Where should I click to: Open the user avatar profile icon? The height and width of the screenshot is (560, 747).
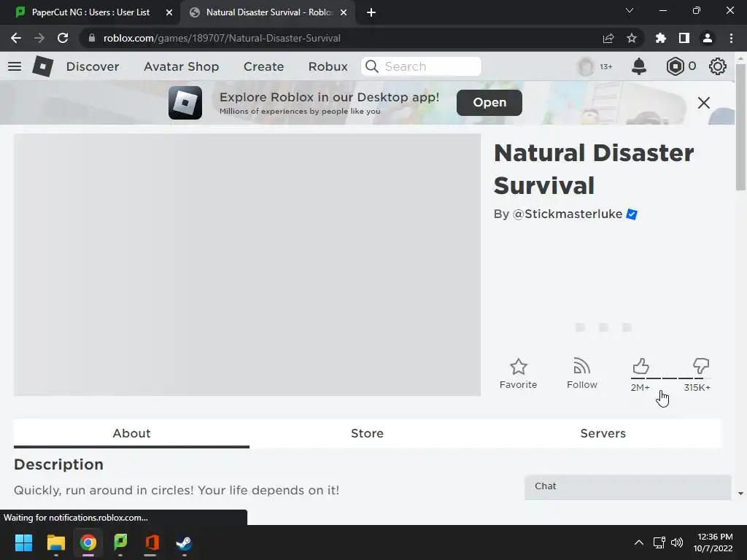[586, 66]
